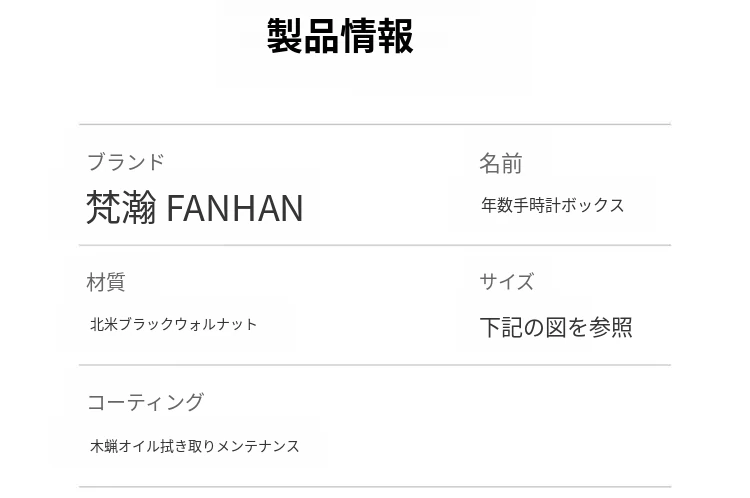Click the bottom divider below coating row

point(375,487)
